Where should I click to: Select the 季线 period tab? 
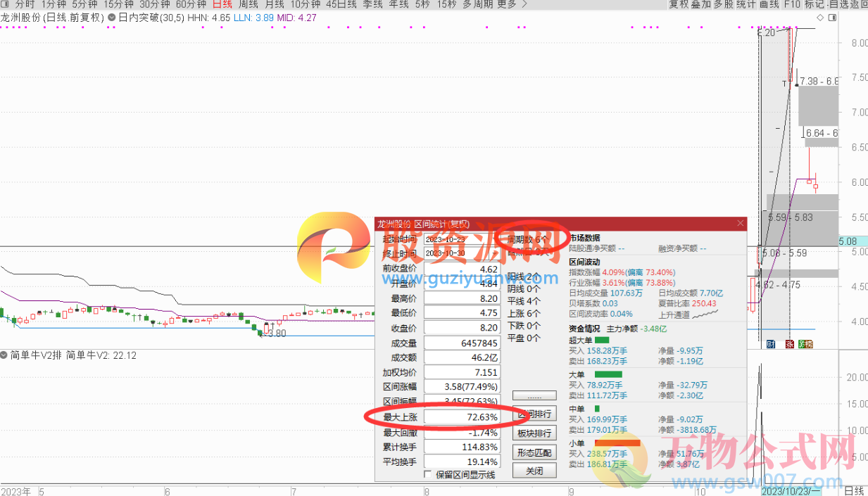point(372,4)
